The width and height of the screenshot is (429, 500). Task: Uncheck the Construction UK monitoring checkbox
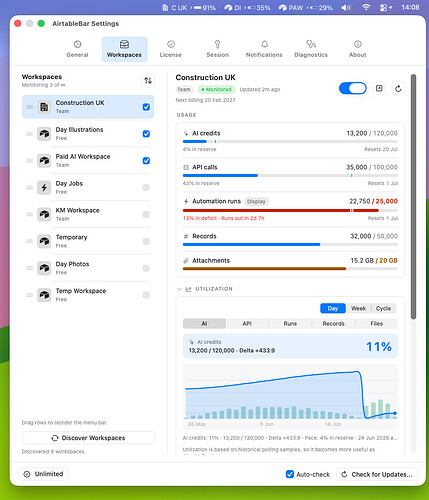[146, 107]
